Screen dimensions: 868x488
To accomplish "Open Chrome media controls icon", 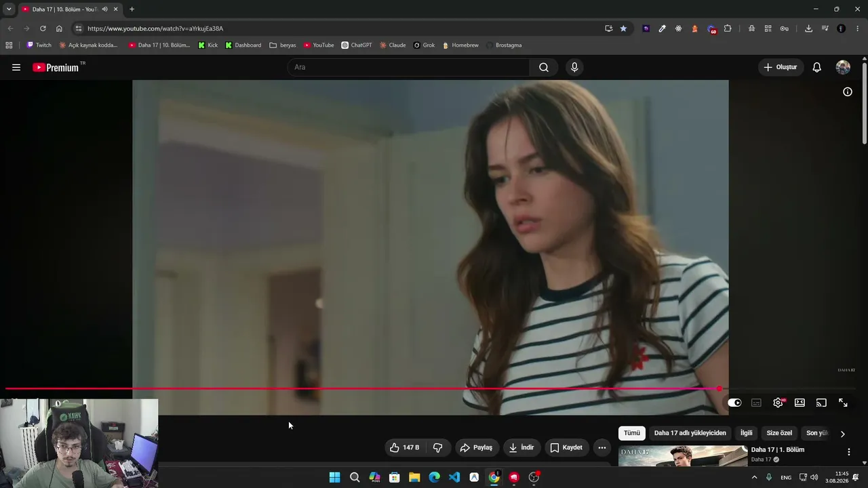I will pyautogui.click(x=825, y=28).
